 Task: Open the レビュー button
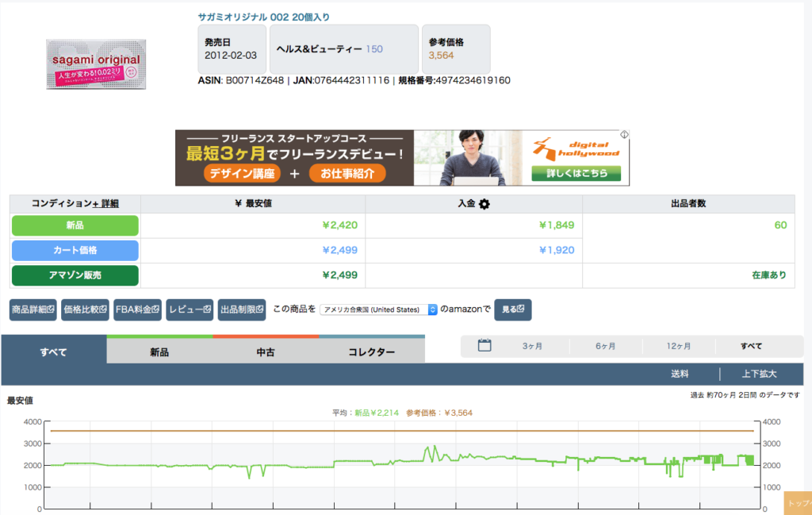(x=190, y=309)
